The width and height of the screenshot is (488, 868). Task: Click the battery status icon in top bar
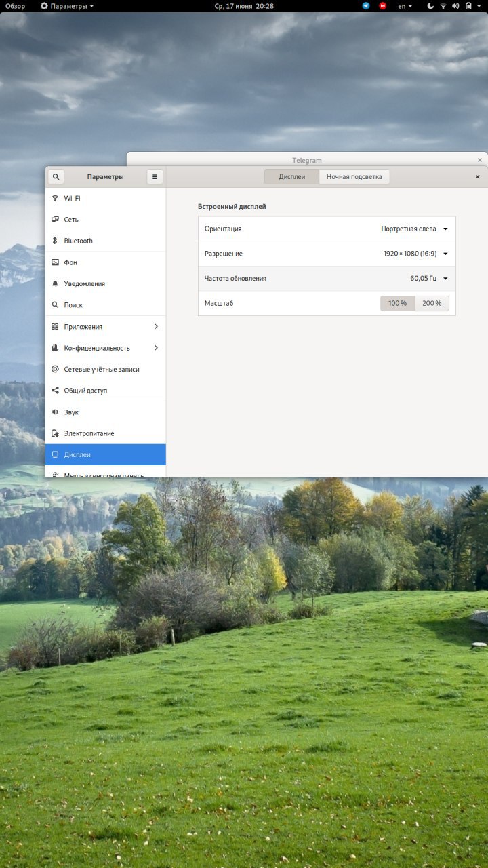468,5
